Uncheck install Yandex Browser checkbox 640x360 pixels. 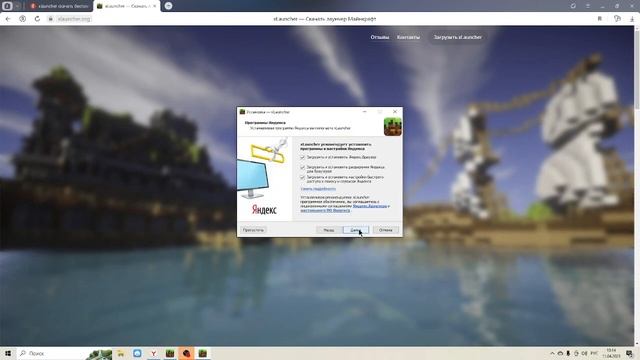click(302, 157)
